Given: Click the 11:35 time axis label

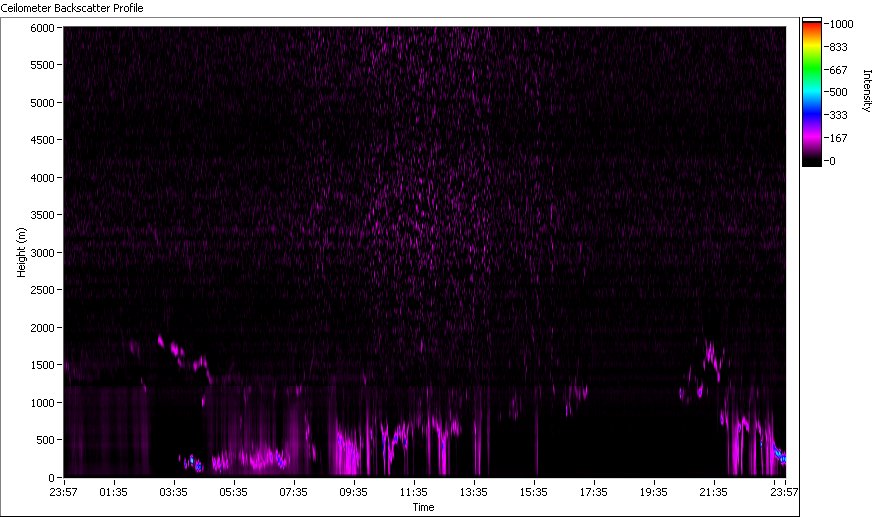Looking at the screenshot, I should 413,492.
